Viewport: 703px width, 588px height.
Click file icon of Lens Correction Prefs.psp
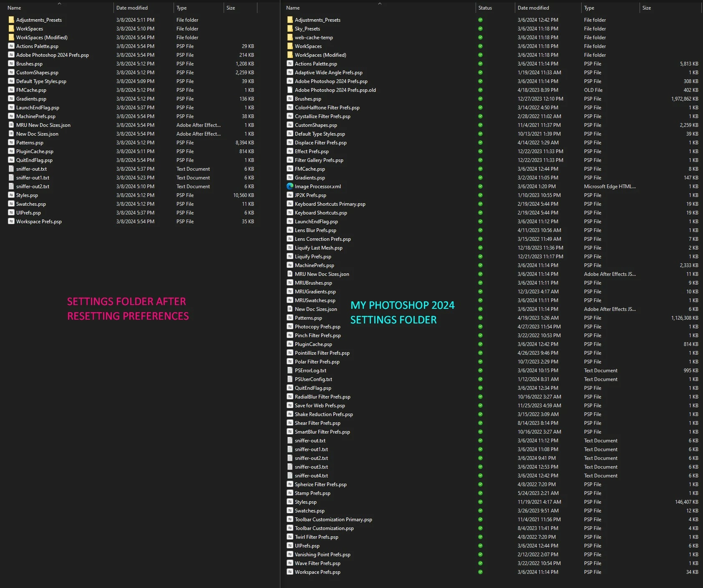(x=290, y=239)
